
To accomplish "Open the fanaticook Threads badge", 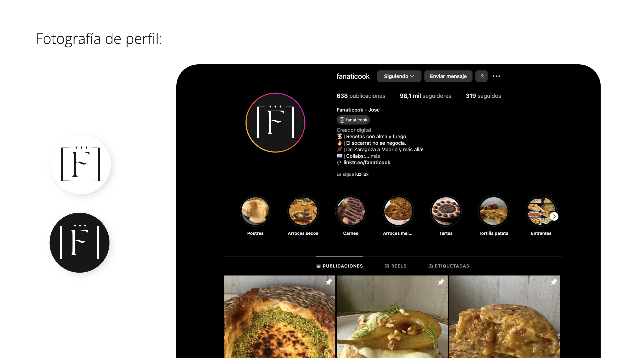I will point(353,120).
